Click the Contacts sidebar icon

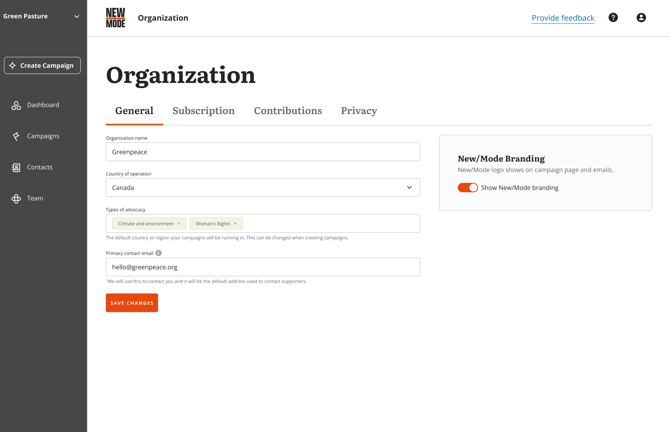point(16,167)
